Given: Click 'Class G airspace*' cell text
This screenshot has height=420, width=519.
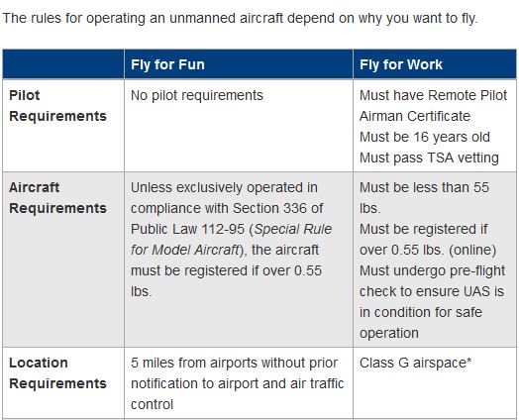Looking at the screenshot, I should (415, 363).
